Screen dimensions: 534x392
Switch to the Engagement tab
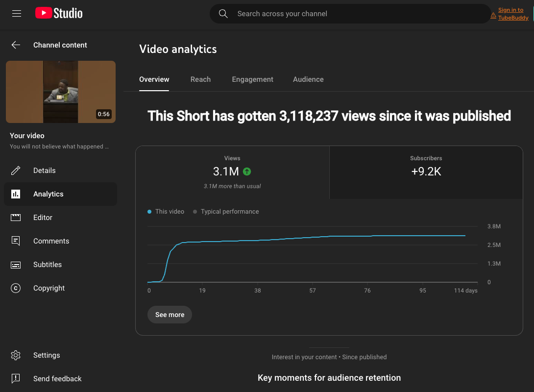point(252,79)
